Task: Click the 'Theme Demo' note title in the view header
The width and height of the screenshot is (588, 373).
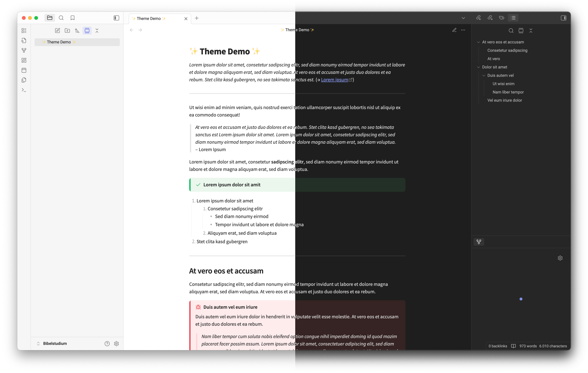Action: point(297,30)
